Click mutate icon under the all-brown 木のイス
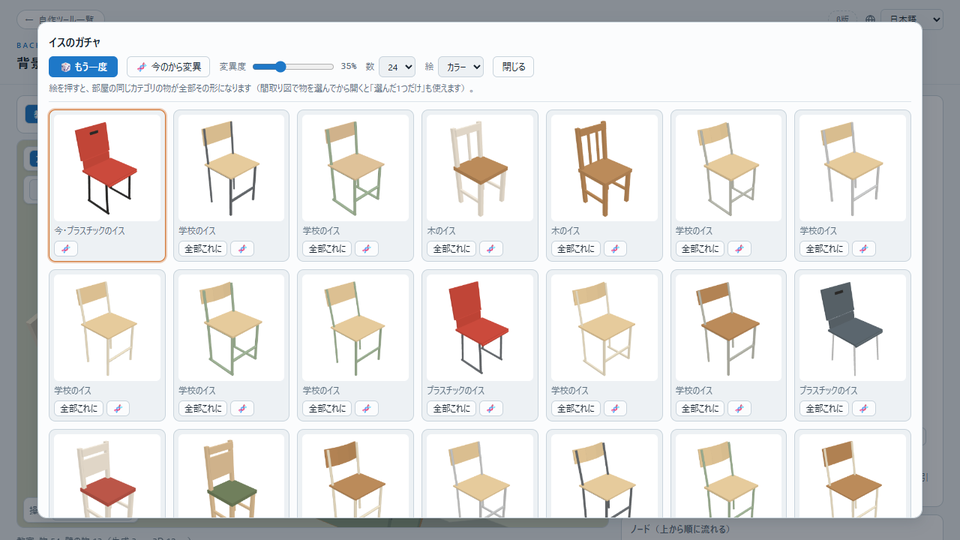The height and width of the screenshot is (540, 960). pyautogui.click(x=615, y=249)
